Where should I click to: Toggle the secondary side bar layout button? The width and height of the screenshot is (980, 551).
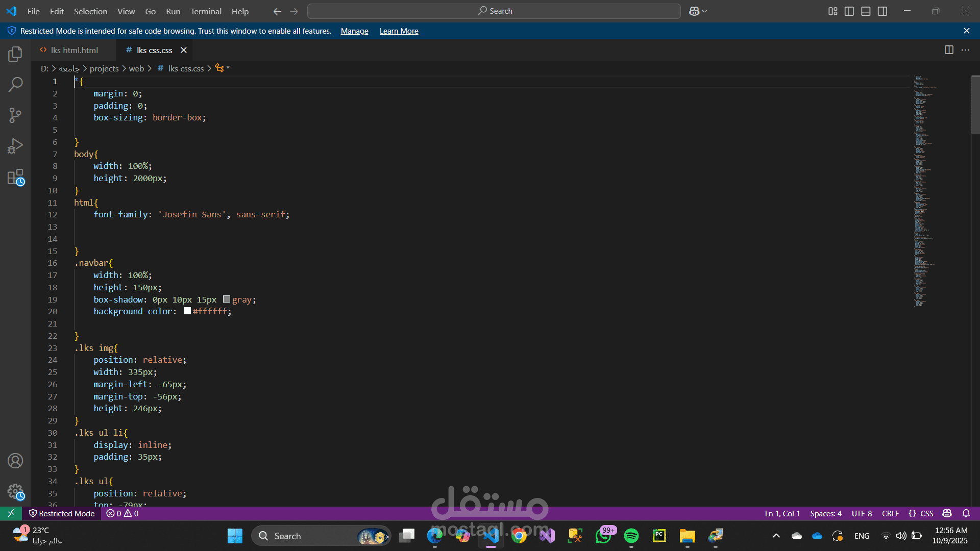point(883,11)
